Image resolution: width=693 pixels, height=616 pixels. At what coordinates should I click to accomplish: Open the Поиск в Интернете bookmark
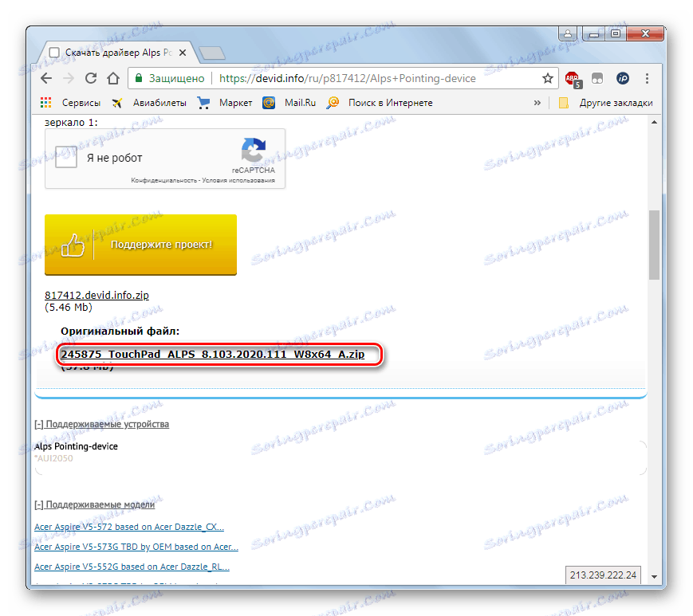pos(380,103)
